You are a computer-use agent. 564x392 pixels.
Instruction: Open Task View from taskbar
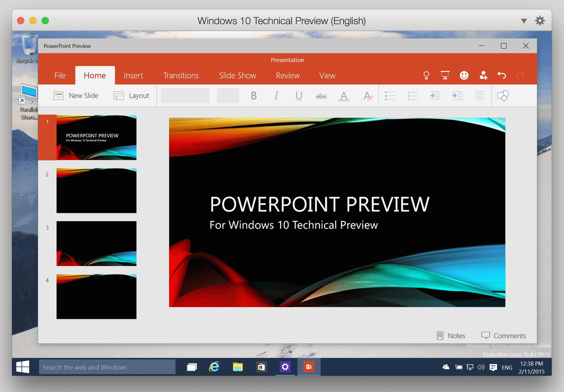tap(192, 367)
